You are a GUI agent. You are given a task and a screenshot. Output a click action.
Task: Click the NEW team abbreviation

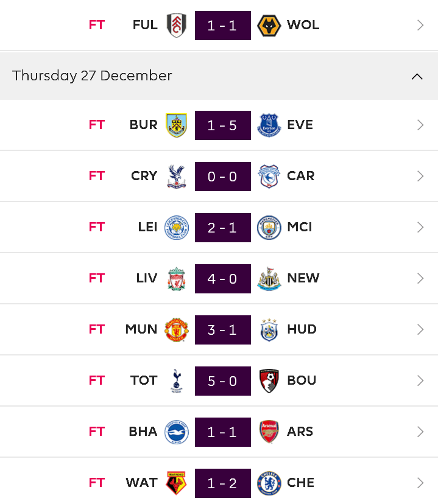point(303,278)
